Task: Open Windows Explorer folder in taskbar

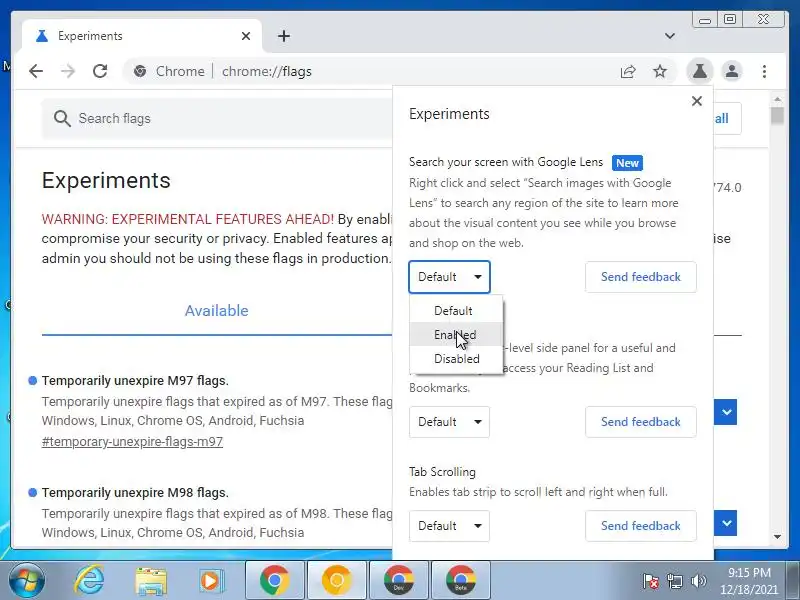Action: (151, 581)
